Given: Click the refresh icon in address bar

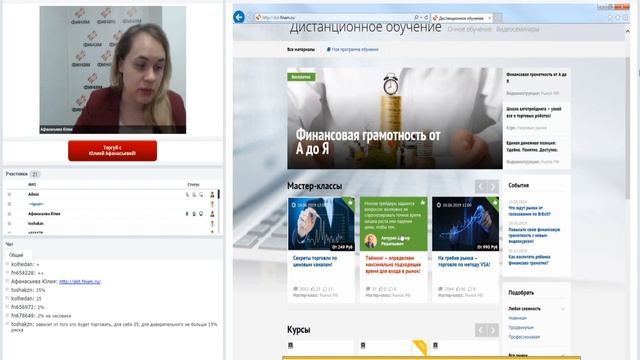Looking at the screenshot, I should pos(426,18).
